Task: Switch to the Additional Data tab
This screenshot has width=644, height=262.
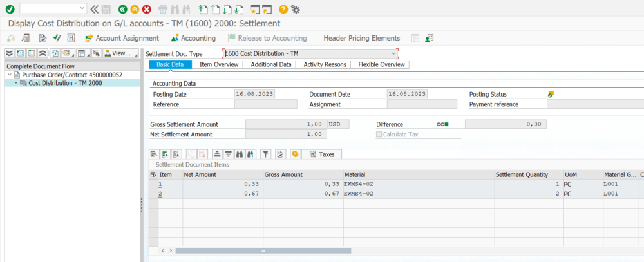Action: [270, 64]
